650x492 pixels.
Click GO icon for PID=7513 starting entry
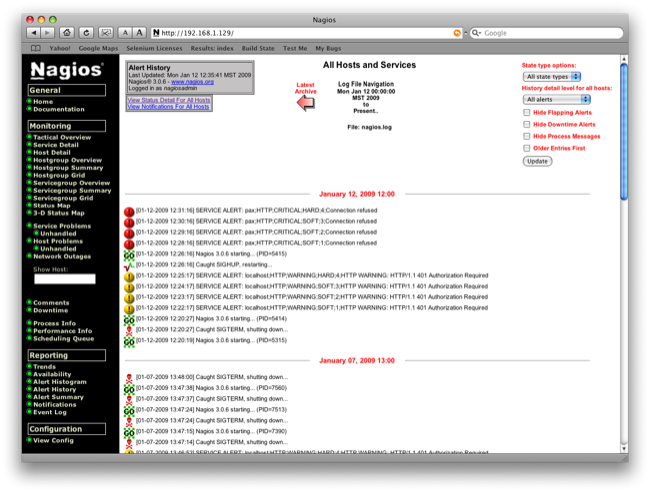[129, 410]
